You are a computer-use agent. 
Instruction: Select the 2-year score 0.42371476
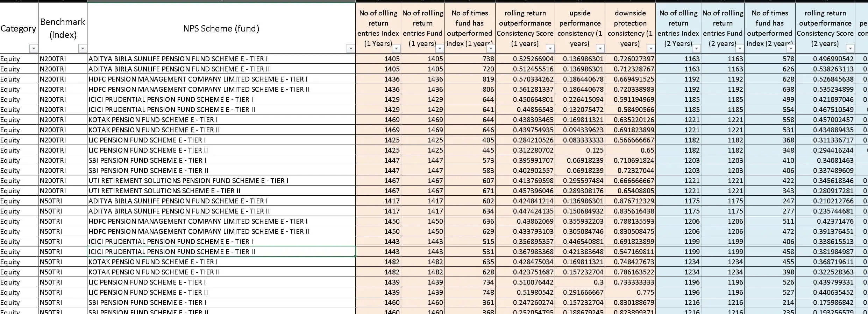[x=825, y=221]
